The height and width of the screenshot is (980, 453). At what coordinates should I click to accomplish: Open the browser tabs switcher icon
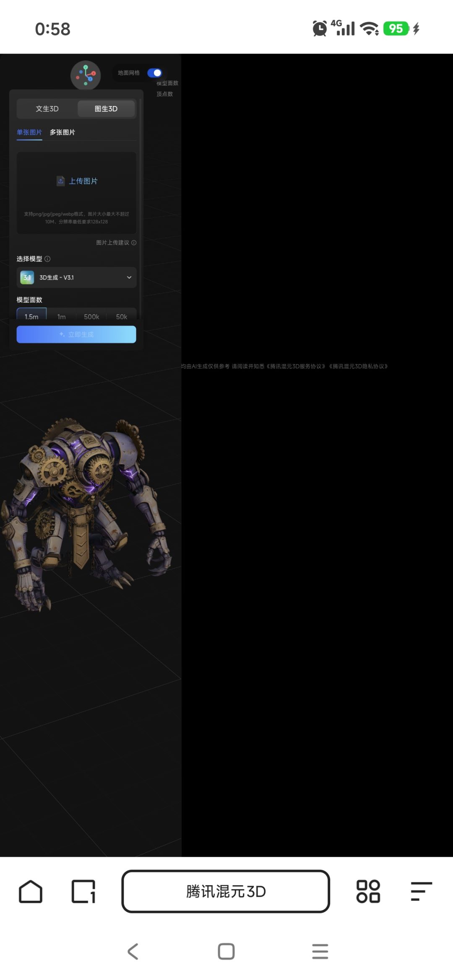point(83,891)
